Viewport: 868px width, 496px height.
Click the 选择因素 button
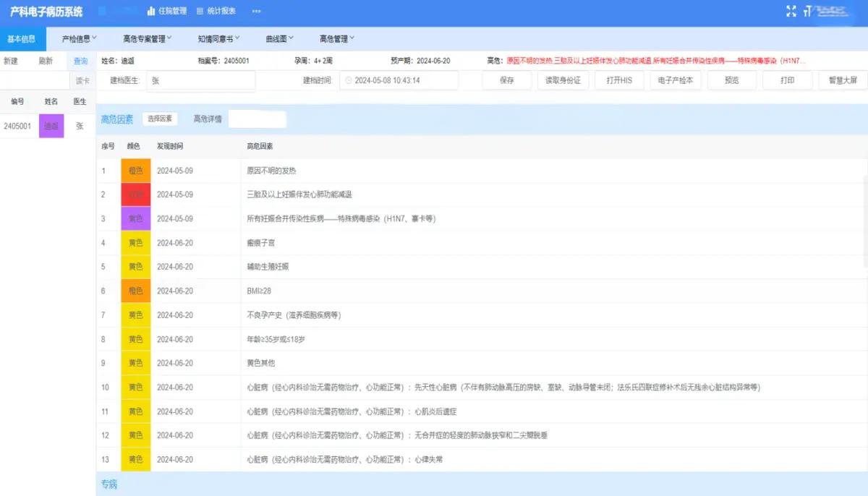pos(160,119)
